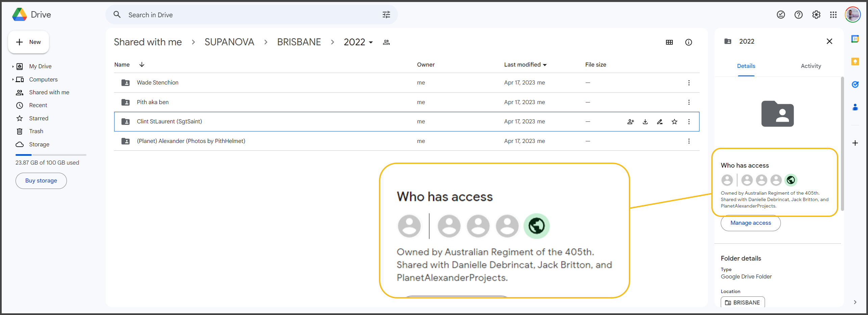Image resolution: width=868 pixels, height=315 pixels.
Task: Open Drive settings gear
Action: [x=816, y=15]
